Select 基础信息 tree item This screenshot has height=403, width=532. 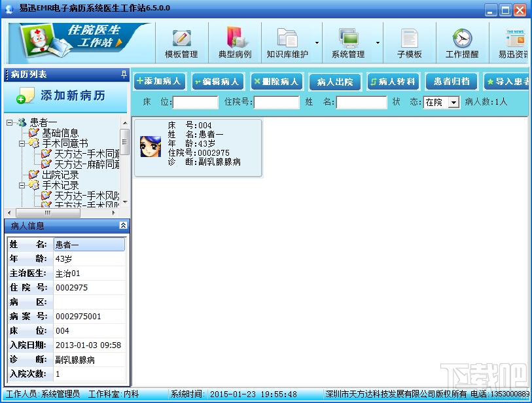pos(60,133)
